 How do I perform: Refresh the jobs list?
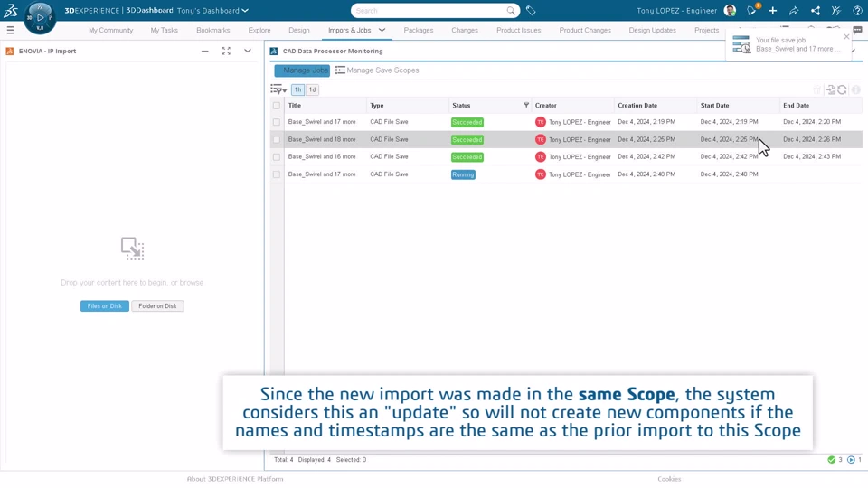click(x=842, y=89)
